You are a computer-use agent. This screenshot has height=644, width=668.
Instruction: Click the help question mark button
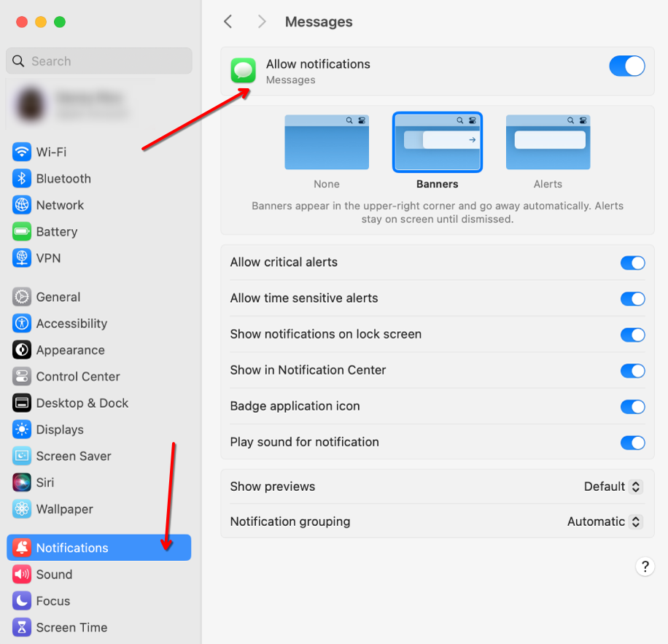[645, 567]
